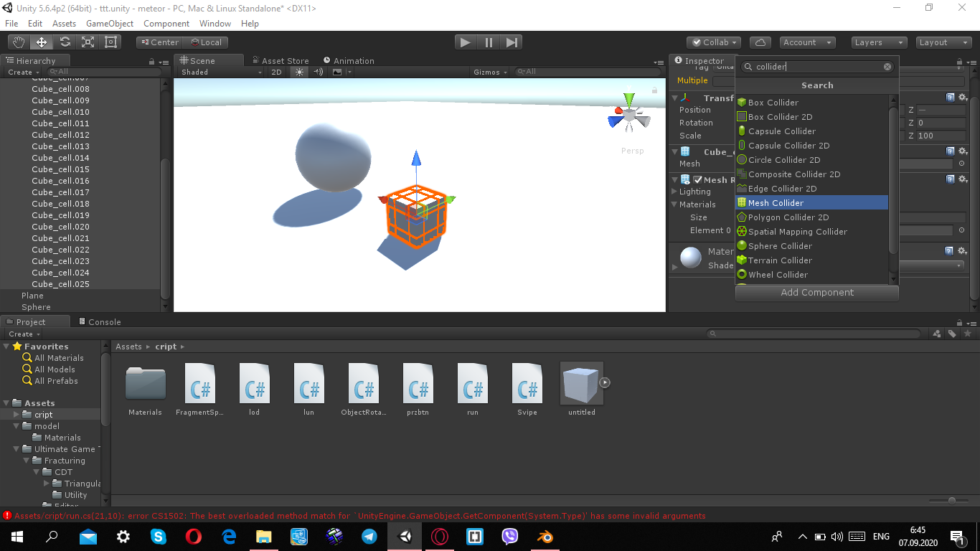Image resolution: width=980 pixels, height=551 pixels.
Task: Expand the cript folder in Assets tree
Action: coord(17,415)
